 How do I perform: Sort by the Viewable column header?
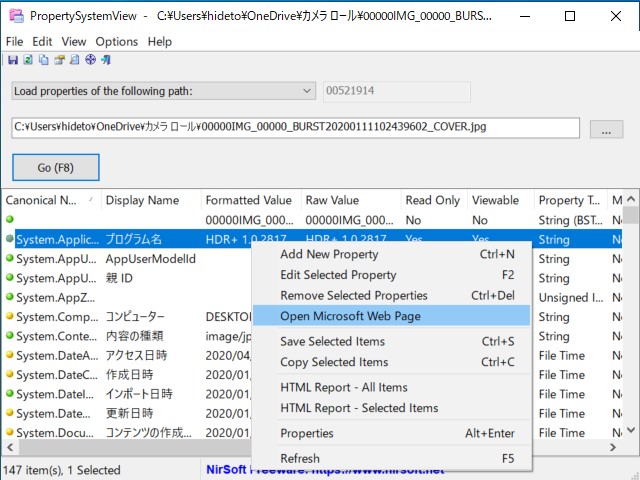501,200
